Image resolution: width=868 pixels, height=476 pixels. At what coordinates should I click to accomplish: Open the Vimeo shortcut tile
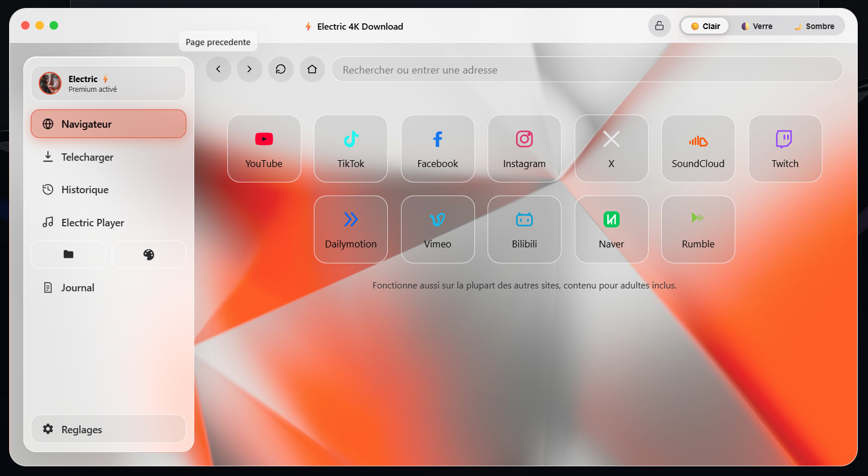(x=438, y=229)
